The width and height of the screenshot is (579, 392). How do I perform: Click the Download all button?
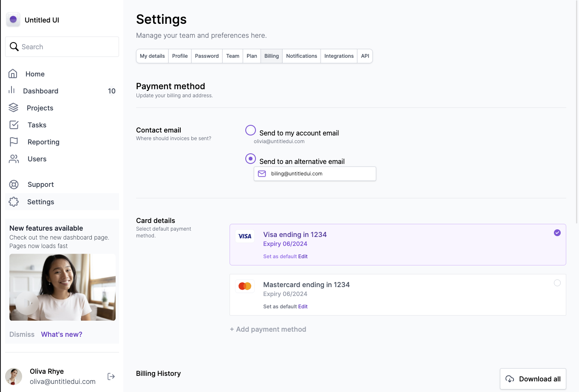533,379
